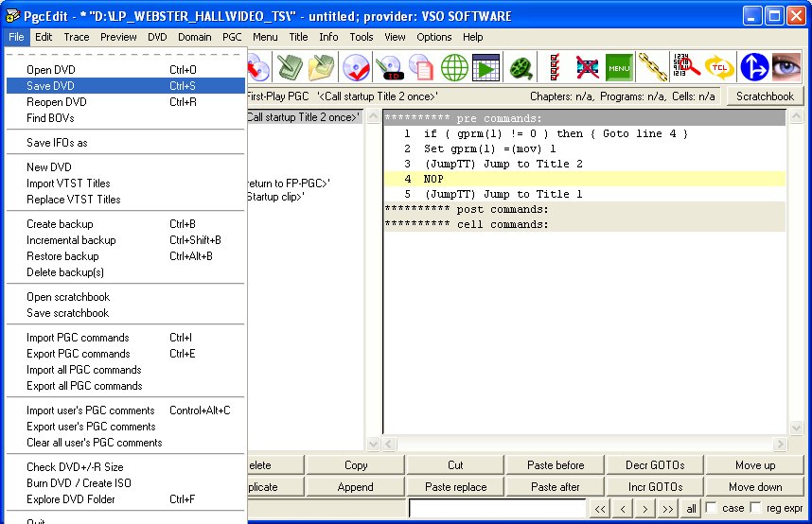The image size is (812, 524).
Task: Choose Save DVD from File menu
Action: pos(51,86)
